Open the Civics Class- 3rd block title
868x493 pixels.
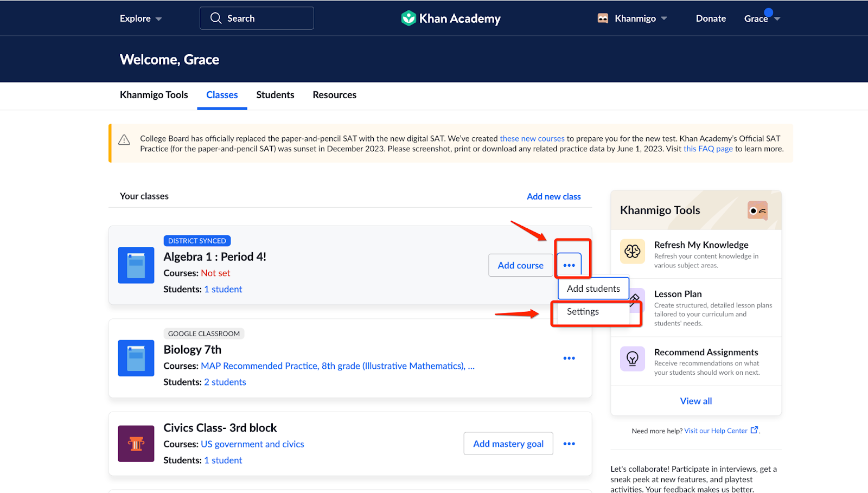pyautogui.click(x=220, y=427)
